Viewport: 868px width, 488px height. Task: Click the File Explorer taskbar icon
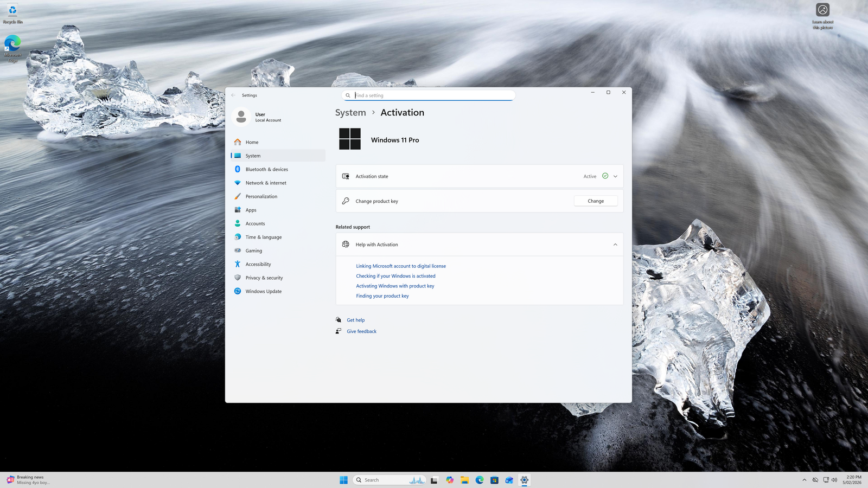465,480
